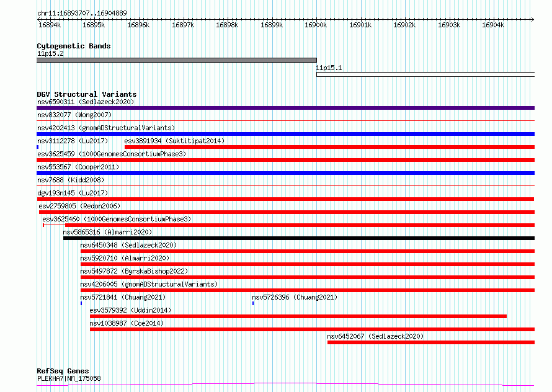Click the 16904k ruler label
The height and width of the screenshot is (392, 552).
(493, 25)
